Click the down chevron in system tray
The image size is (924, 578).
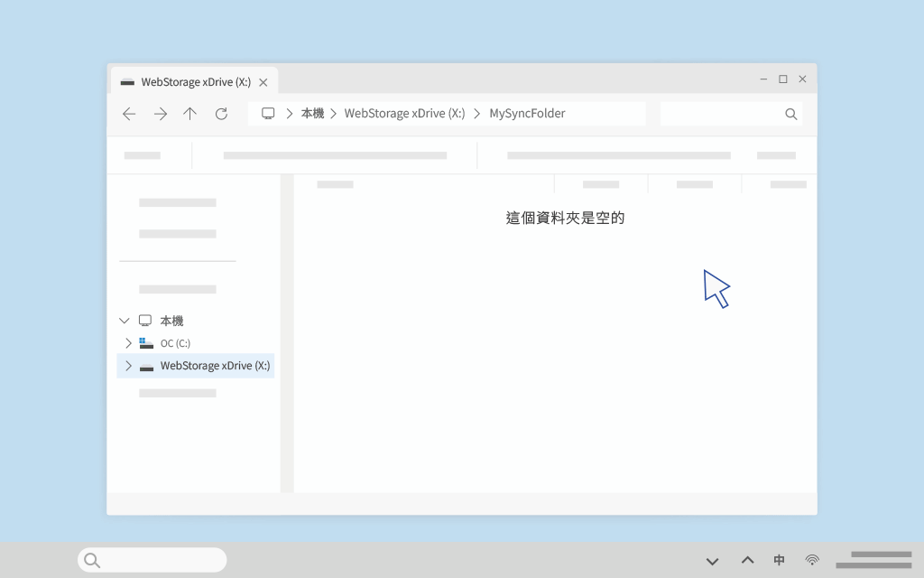(x=713, y=561)
